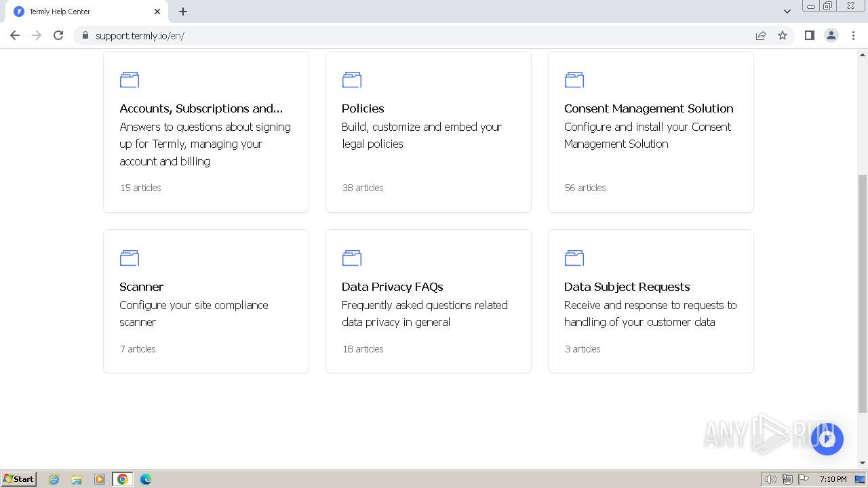Click the Data Privacy FAQs folder icon
This screenshot has height=488, width=868.
click(x=352, y=258)
